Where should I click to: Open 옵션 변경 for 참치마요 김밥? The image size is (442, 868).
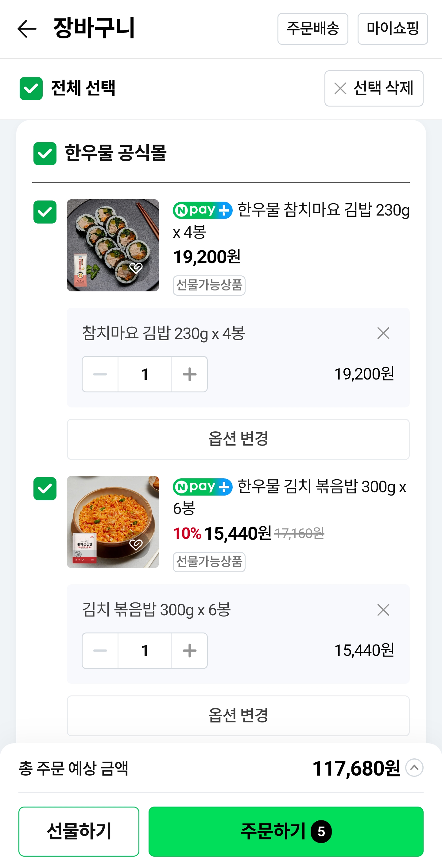tap(238, 439)
